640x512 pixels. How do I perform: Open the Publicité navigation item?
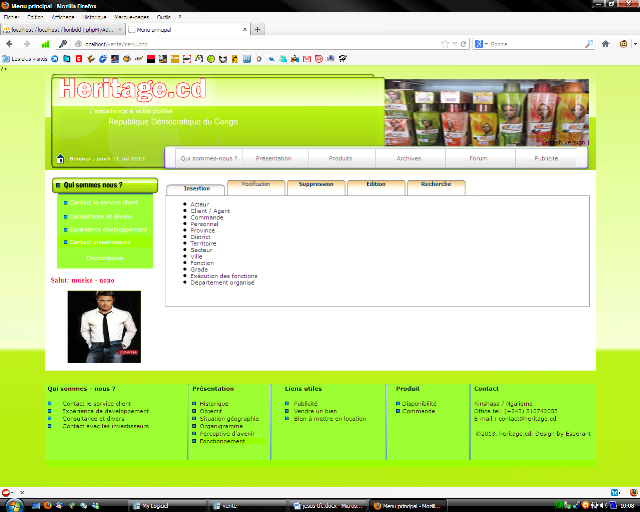(x=546, y=158)
